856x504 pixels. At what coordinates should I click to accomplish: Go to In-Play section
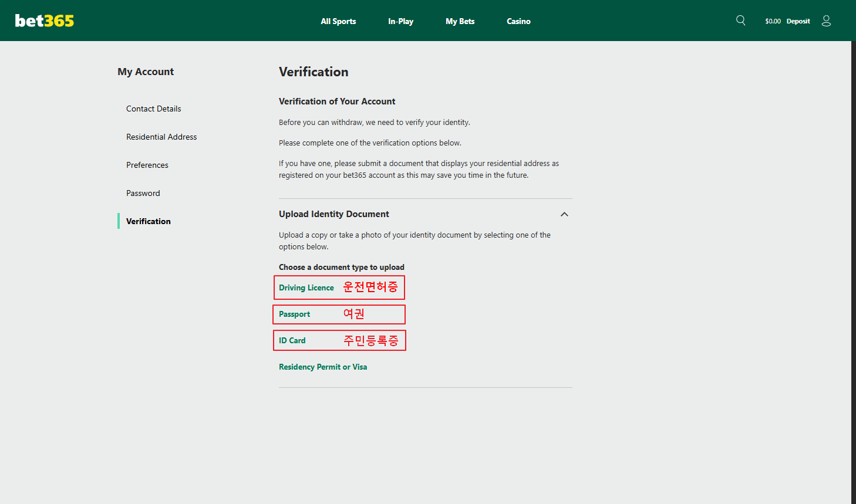click(x=400, y=21)
